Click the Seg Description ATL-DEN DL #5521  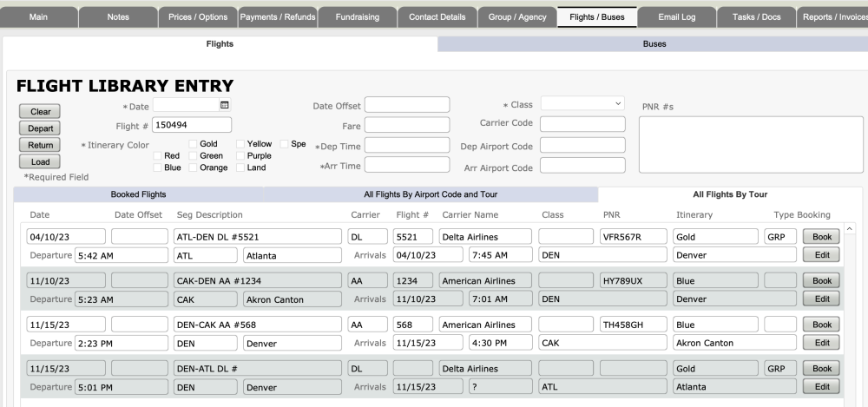258,236
